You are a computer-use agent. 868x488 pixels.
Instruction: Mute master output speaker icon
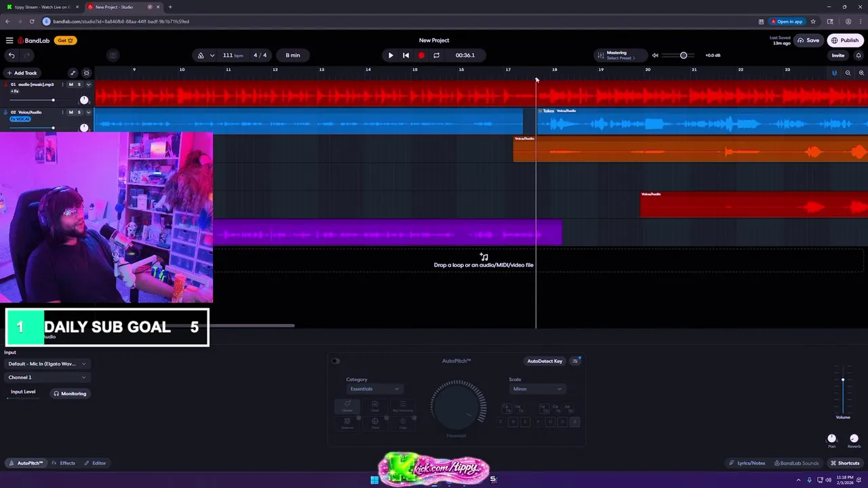[x=655, y=55]
